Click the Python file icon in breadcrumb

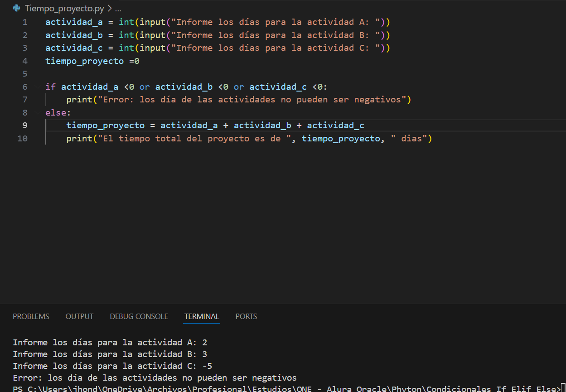[17, 9]
